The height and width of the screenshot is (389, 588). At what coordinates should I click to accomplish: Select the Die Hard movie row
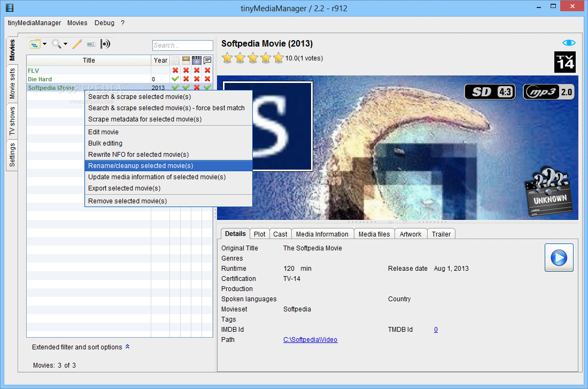click(120, 79)
